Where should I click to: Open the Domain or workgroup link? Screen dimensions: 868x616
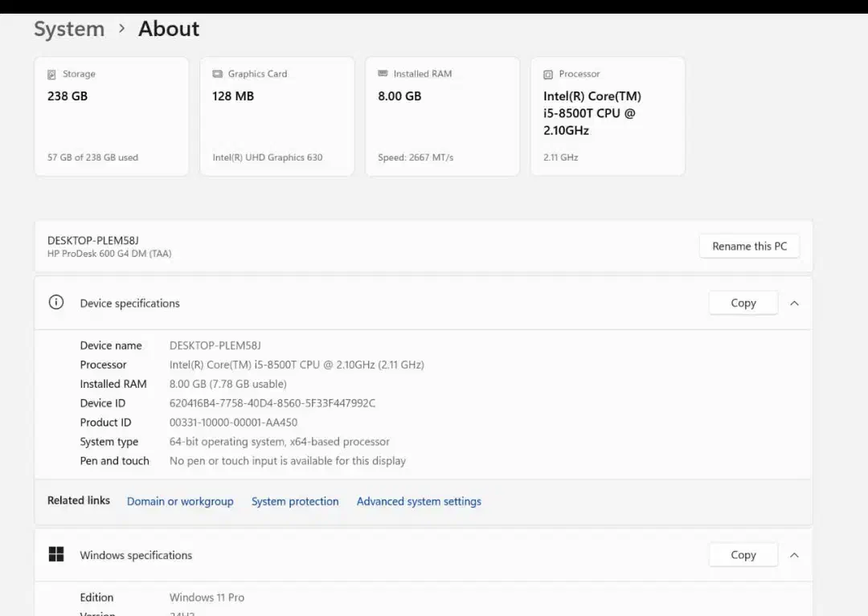(180, 501)
